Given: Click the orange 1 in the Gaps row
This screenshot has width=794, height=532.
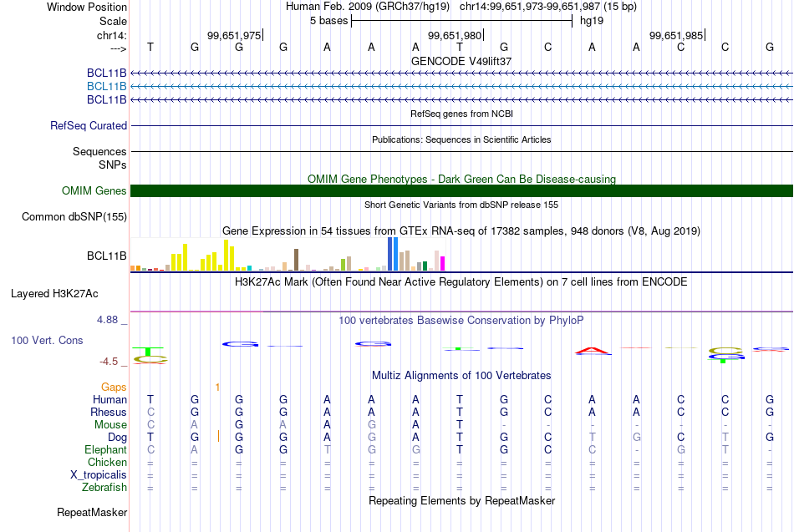Looking at the screenshot, I should coord(217,388).
